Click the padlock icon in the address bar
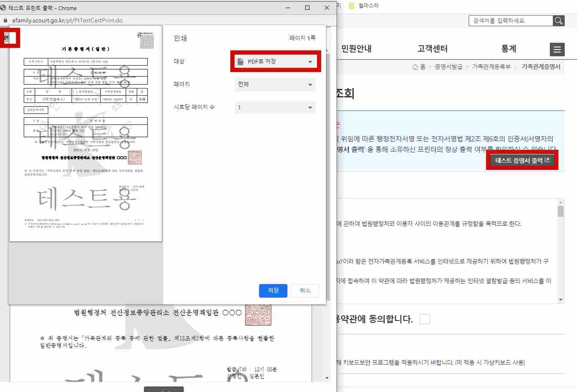 5,20
